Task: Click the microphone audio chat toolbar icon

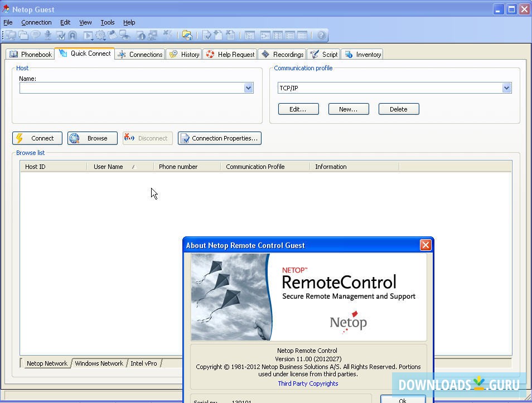Action: 47,35
